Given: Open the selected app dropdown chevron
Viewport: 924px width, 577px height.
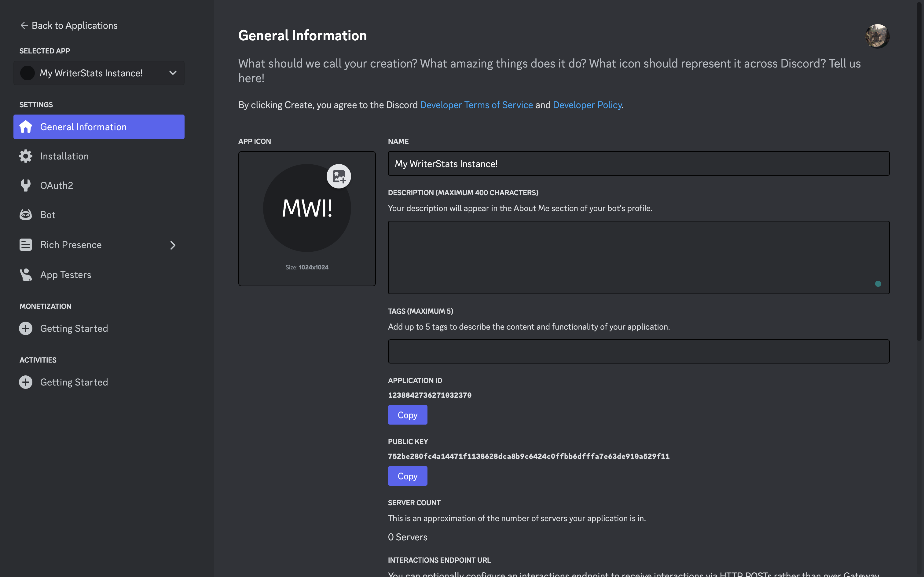Looking at the screenshot, I should 173,73.
